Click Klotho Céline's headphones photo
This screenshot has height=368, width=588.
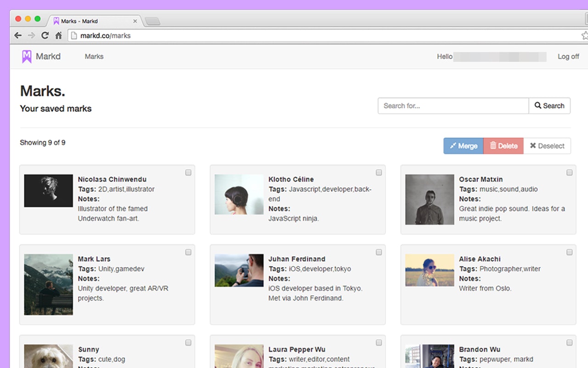(239, 194)
